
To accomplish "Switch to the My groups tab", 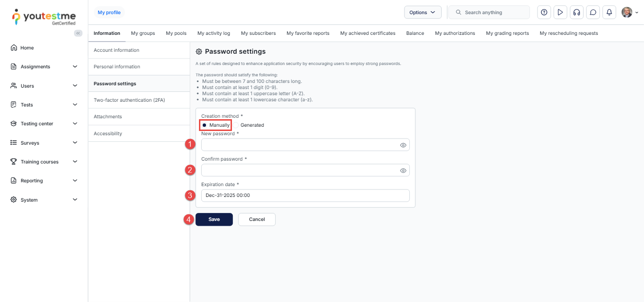I will coord(143,33).
